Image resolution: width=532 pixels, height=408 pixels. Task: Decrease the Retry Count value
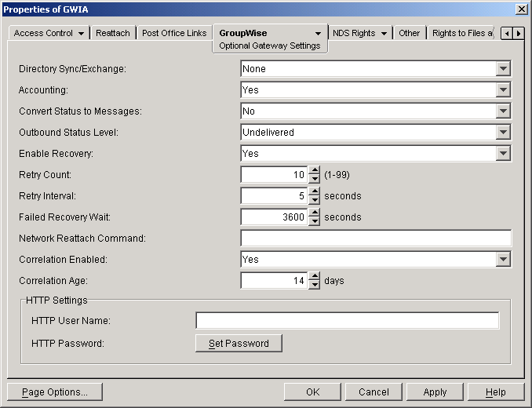coord(315,179)
